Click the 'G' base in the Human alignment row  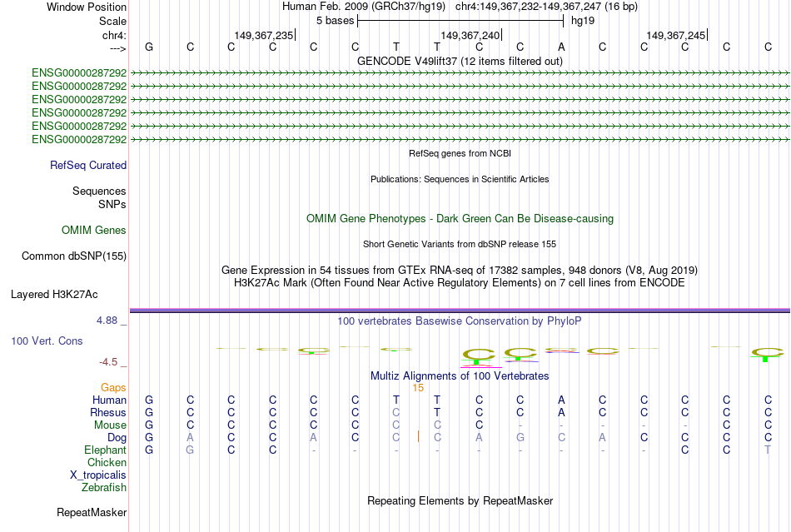[x=149, y=400]
